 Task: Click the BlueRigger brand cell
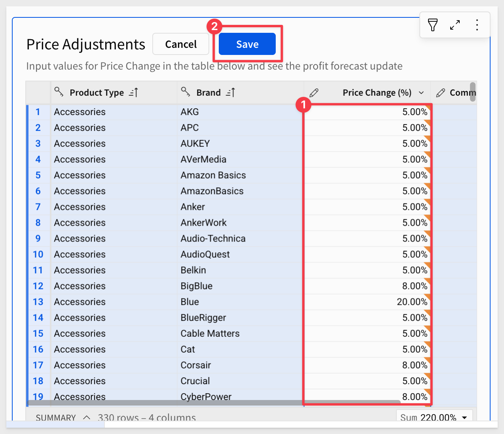[241, 317]
